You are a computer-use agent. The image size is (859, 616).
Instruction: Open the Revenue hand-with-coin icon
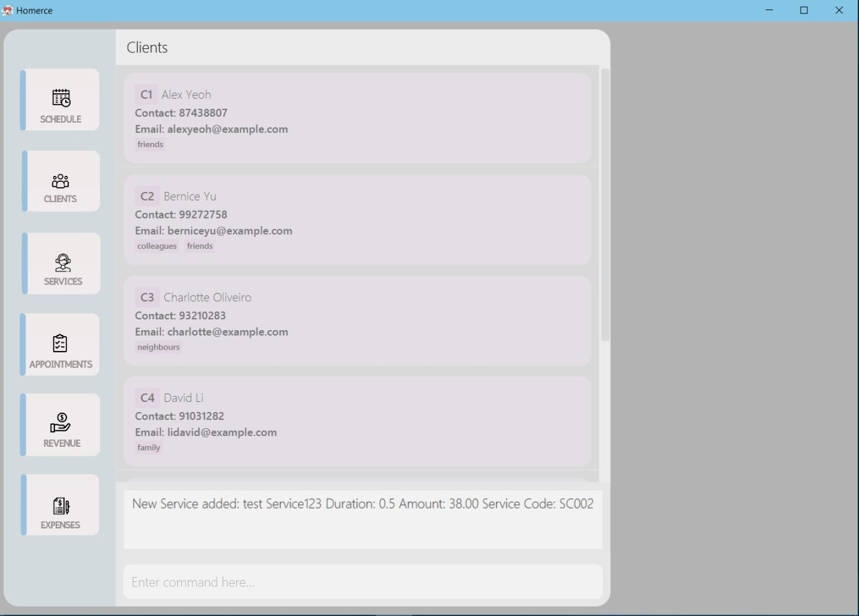61,423
